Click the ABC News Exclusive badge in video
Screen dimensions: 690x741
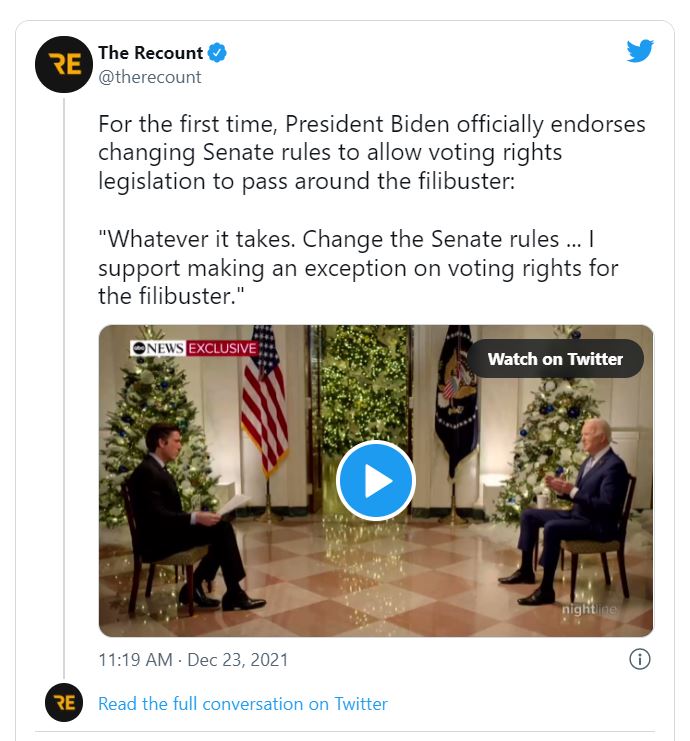[x=194, y=348]
